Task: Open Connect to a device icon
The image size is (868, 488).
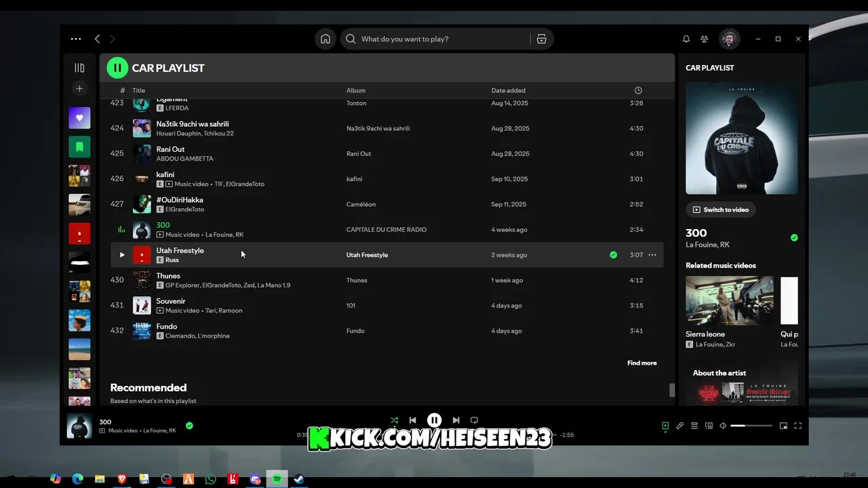Action: coord(709,426)
